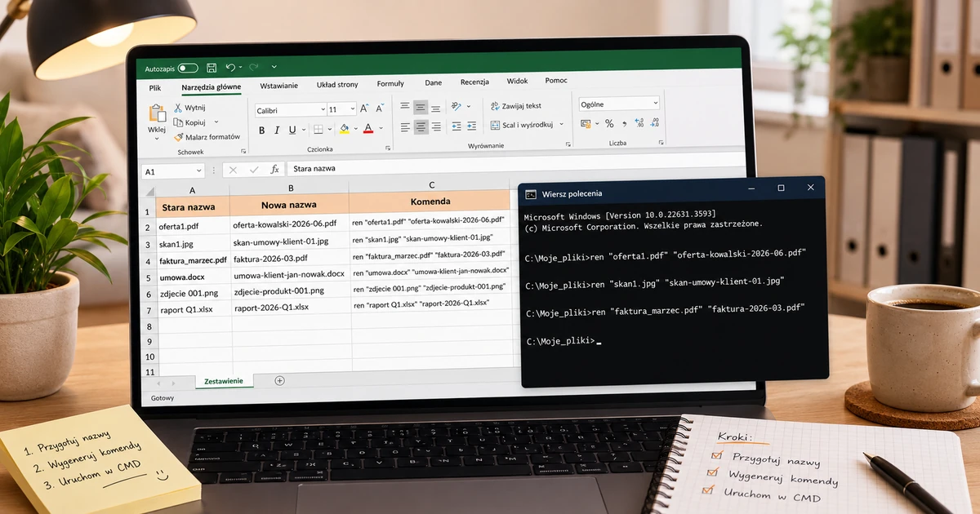Open the yellow fill color swatch
The image size is (980, 514).
344,129
